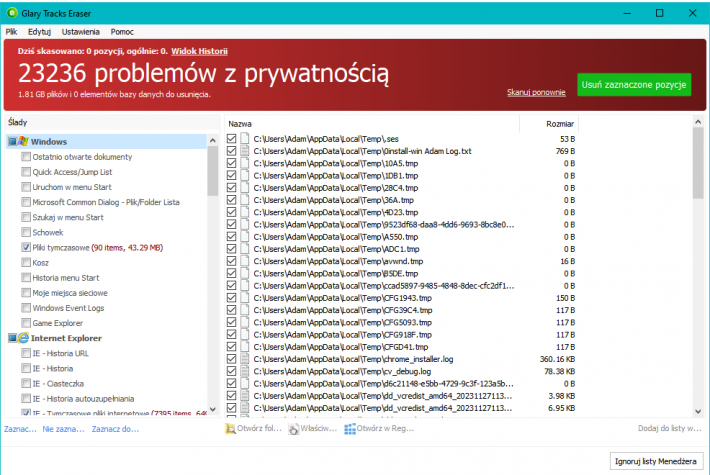
Task: Click file icon of 0install-win Adam Log.txt
Action: (x=245, y=151)
